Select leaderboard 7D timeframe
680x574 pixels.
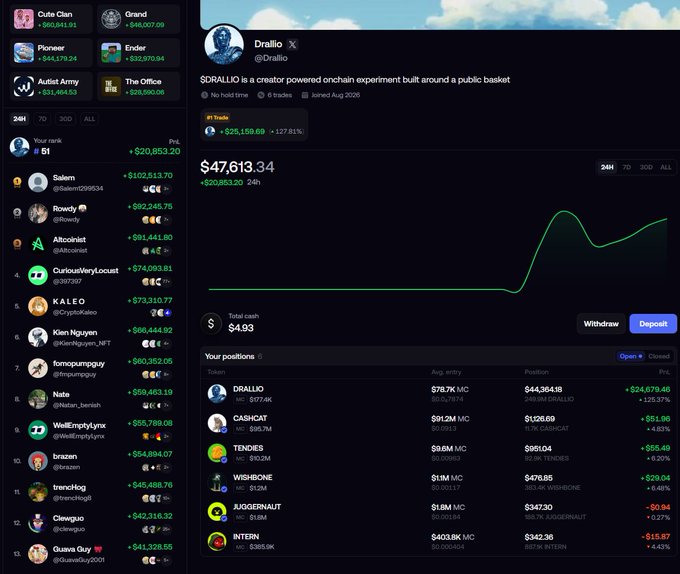(42, 119)
